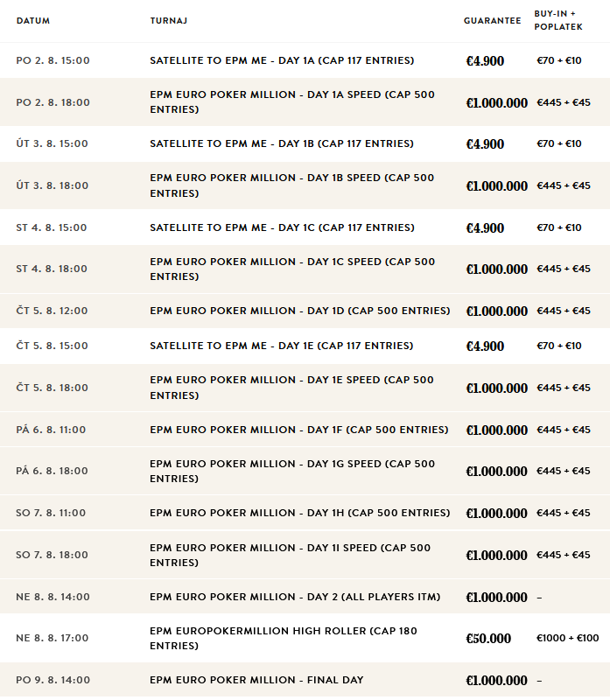Select Day 2 All Players ITM tournament
This screenshot has width=610, height=700.
tap(305, 597)
